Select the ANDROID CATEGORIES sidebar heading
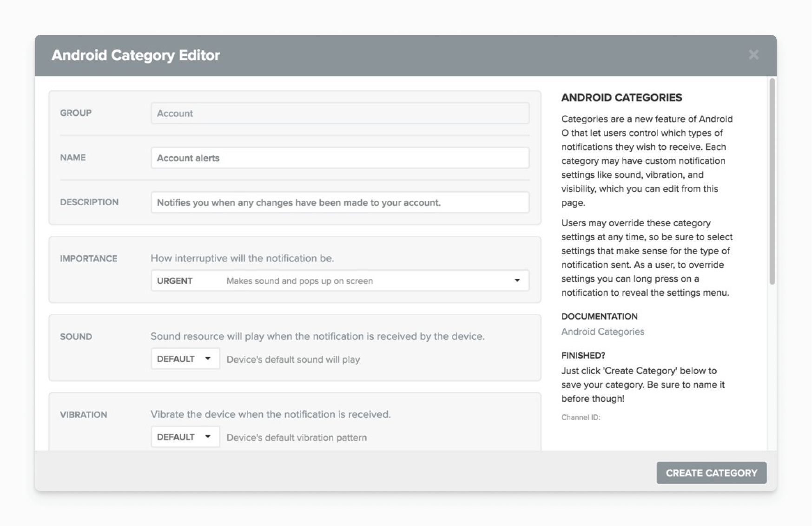The height and width of the screenshot is (526, 812). click(621, 97)
